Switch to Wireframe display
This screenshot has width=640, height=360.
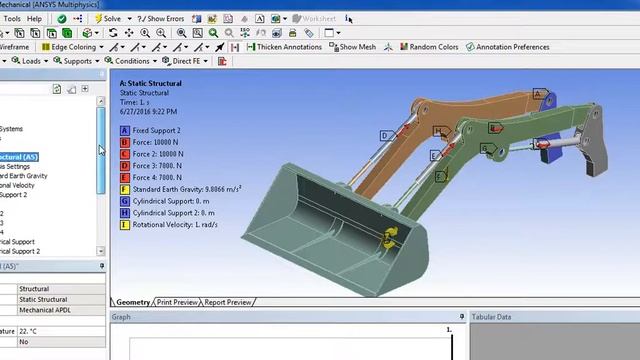[x=13, y=47]
